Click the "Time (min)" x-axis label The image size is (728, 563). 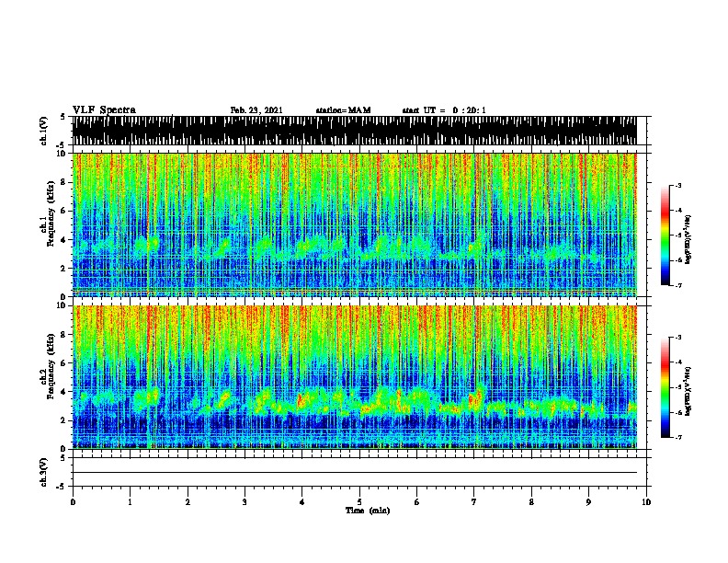click(368, 511)
